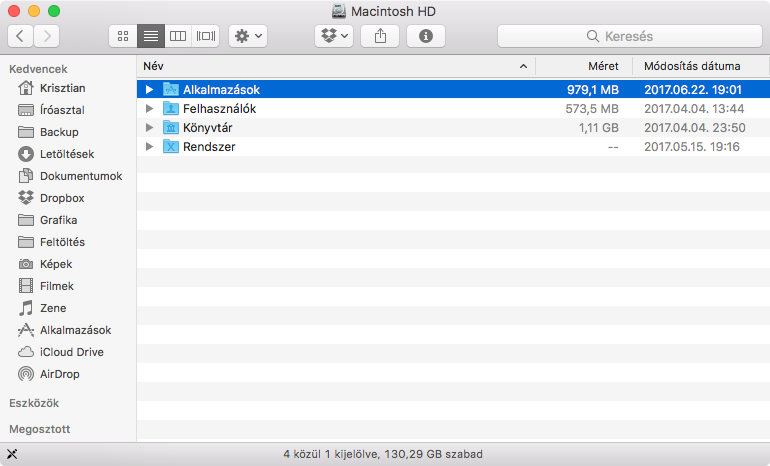Viewport: 770px width, 466px height.
Task: Sort by the Méret column header
Action: 584,66
